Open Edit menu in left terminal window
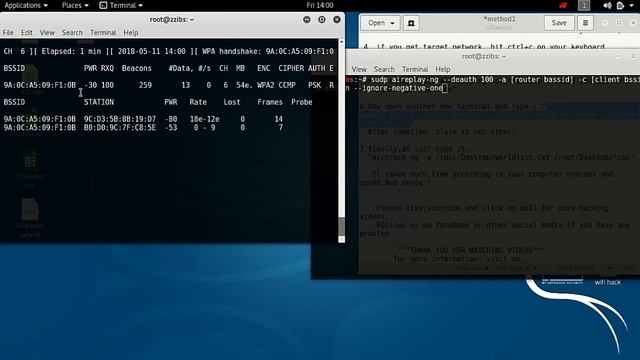This screenshot has height=360, width=640. [x=27, y=33]
